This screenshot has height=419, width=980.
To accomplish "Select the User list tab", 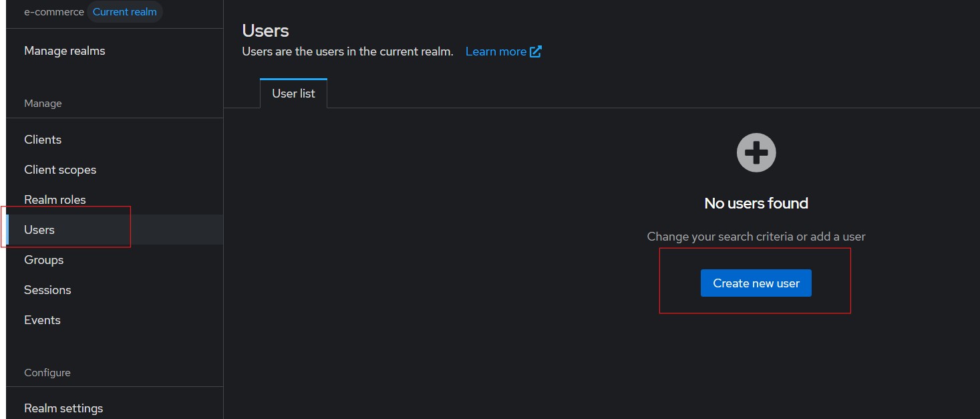I will [x=293, y=94].
